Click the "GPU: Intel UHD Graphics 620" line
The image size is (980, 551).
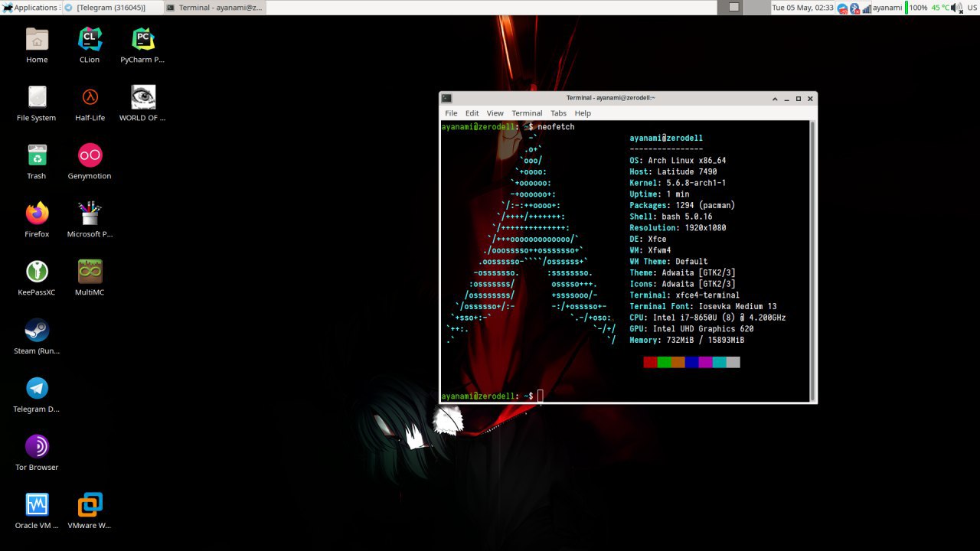tap(691, 328)
